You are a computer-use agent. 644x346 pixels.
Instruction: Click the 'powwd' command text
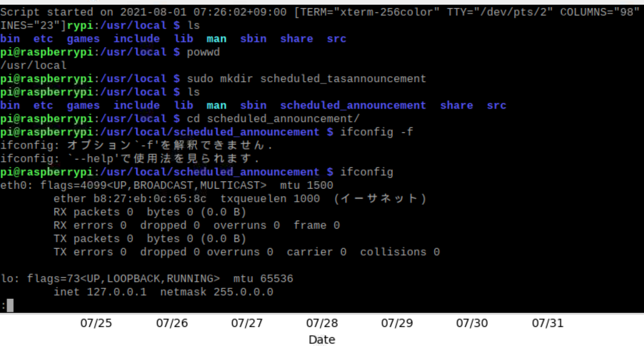203,52
